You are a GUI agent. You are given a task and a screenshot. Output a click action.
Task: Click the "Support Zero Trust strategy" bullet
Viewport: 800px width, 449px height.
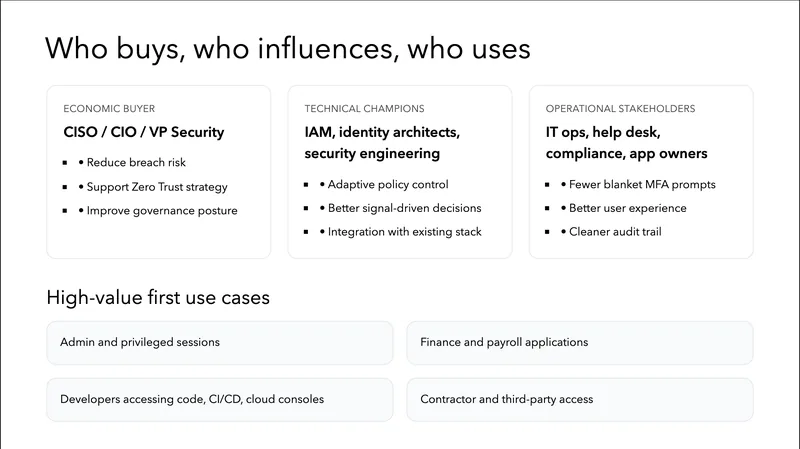click(x=157, y=187)
